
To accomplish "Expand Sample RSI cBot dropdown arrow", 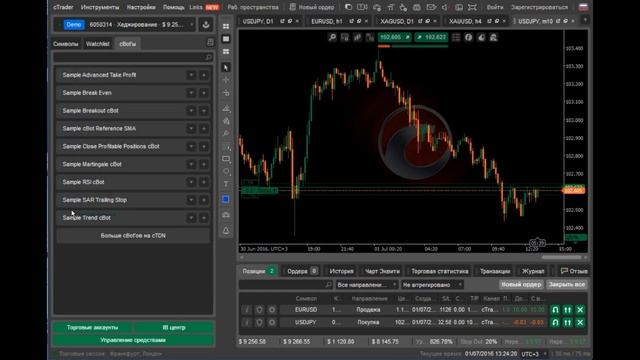I will coord(191,182).
